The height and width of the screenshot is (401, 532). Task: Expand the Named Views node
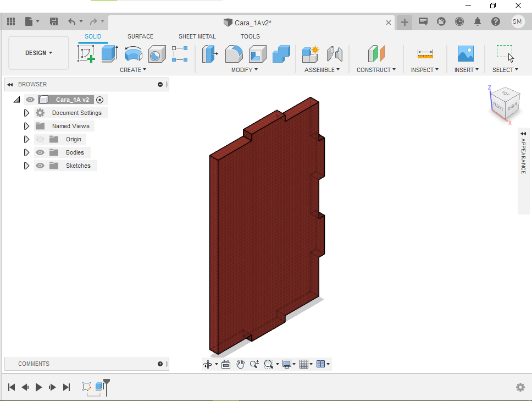click(26, 126)
